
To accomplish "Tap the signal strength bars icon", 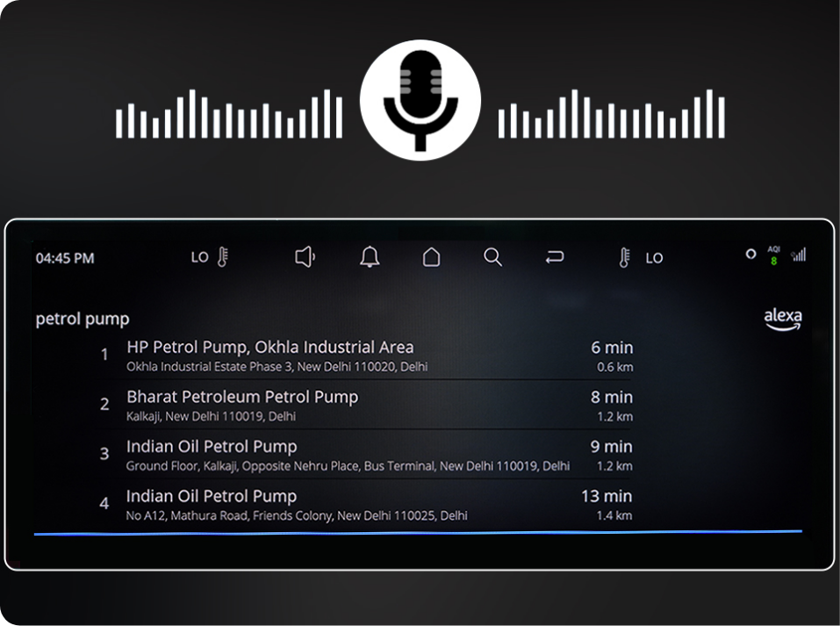I will point(798,255).
